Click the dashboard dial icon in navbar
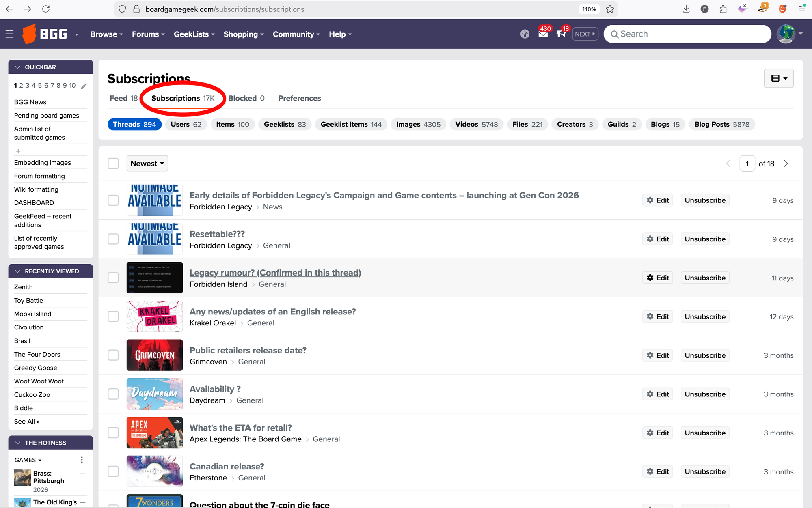This screenshot has height=508, width=812. (x=525, y=34)
